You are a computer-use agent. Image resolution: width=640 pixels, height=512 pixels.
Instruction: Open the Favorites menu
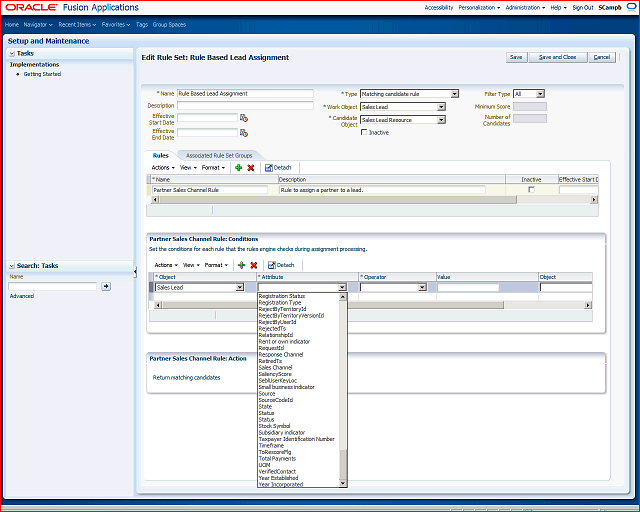(x=116, y=24)
